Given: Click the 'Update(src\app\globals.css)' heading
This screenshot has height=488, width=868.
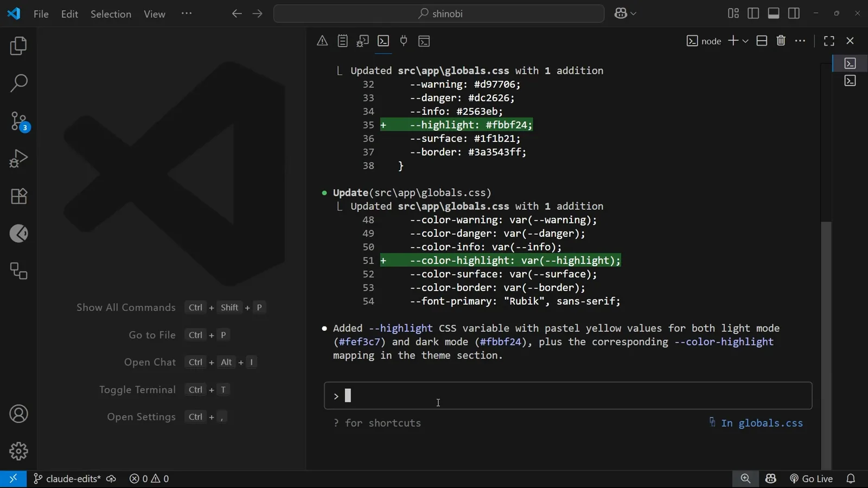Looking at the screenshot, I should click(x=412, y=193).
